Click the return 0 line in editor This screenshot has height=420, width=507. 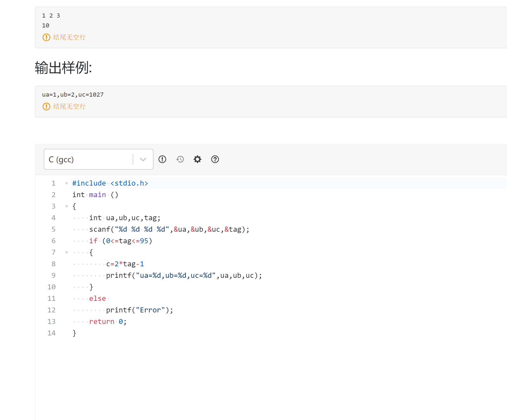point(108,322)
